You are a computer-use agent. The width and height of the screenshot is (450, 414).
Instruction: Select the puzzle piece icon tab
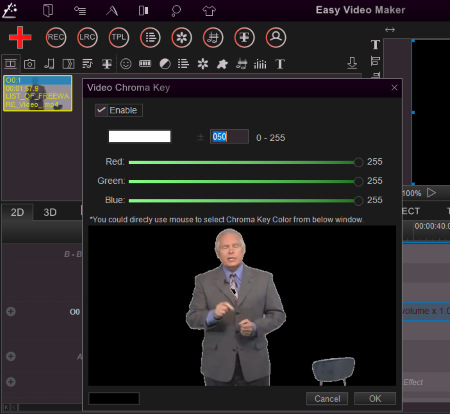222,64
